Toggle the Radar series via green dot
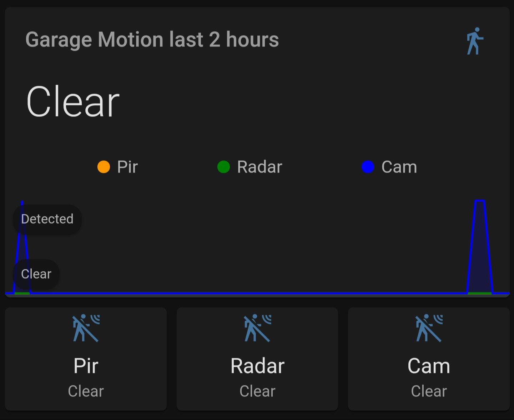This screenshot has width=514, height=420. (223, 167)
